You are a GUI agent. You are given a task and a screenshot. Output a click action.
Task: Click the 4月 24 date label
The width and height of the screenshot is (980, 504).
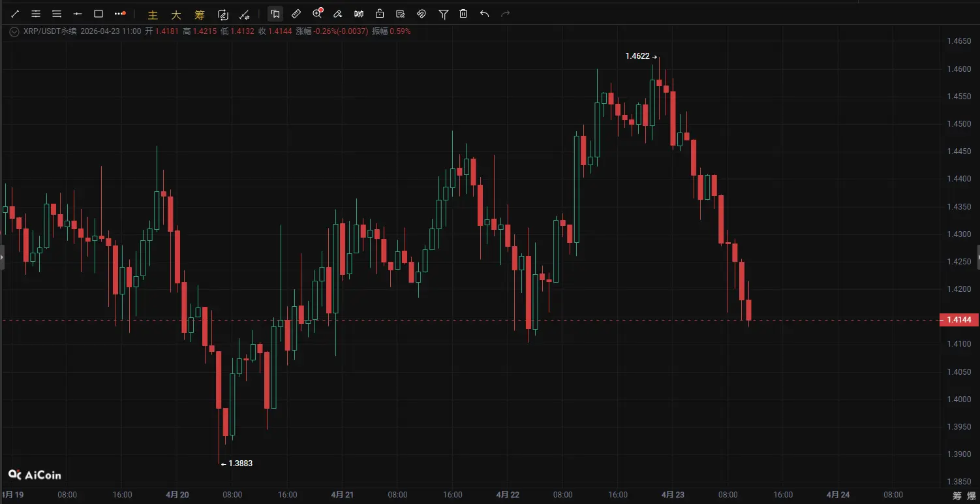coord(838,495)
